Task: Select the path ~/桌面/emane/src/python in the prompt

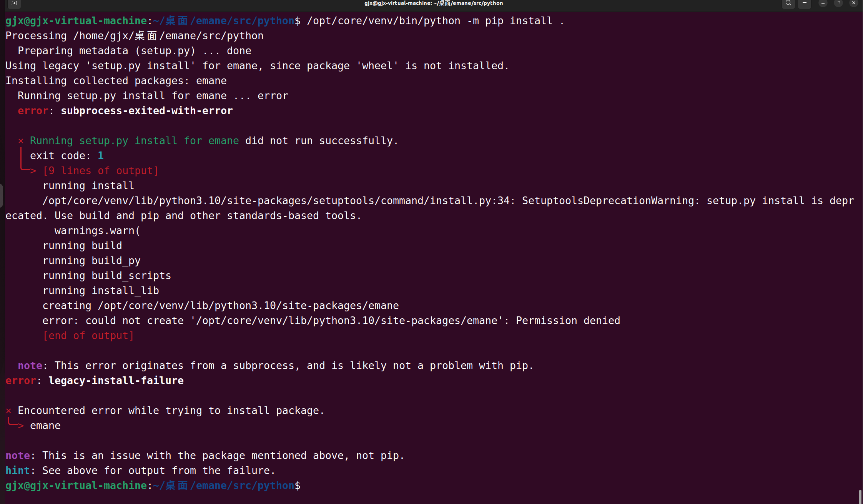Action: pyautogui.click(x=223, y=21)
